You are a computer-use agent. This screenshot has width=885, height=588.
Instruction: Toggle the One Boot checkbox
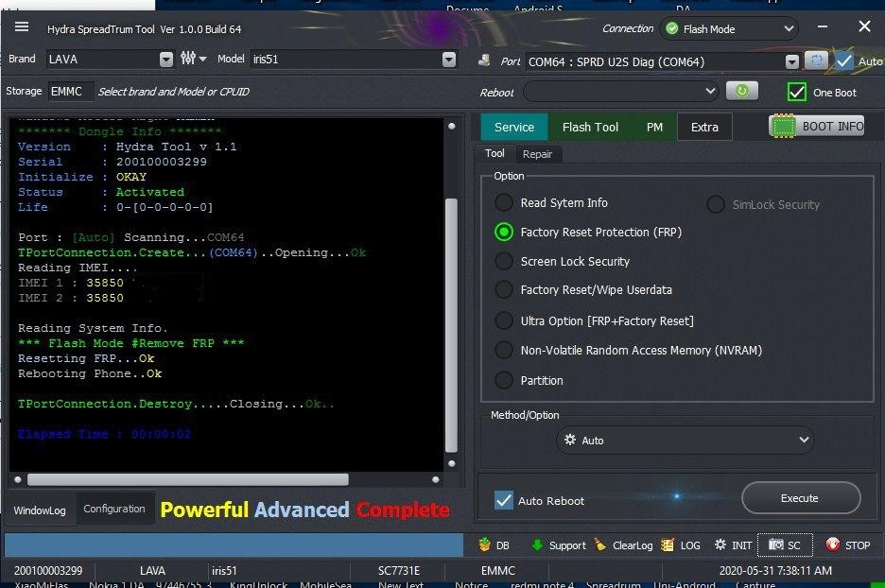(x=796, y=92)
